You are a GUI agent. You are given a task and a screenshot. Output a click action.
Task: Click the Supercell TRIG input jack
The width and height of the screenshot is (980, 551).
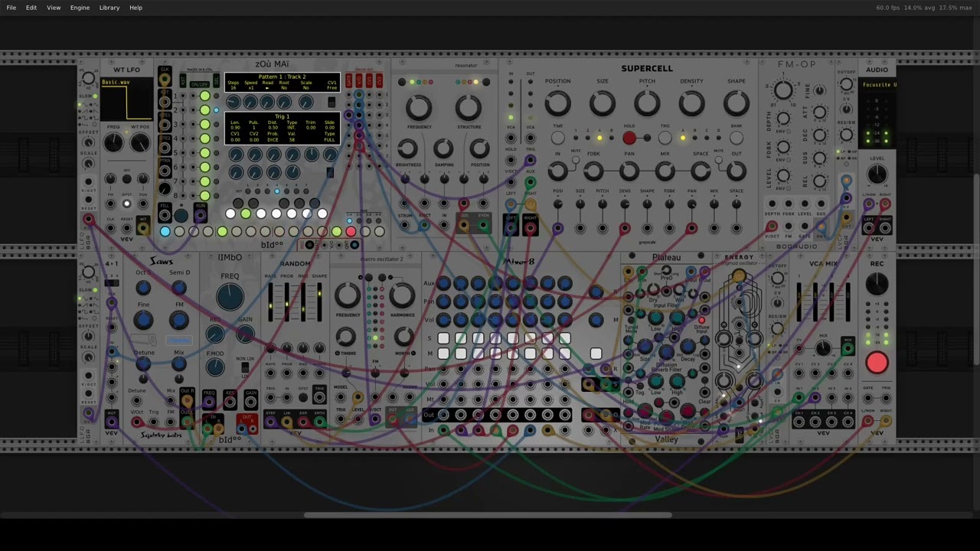point(530,160)
